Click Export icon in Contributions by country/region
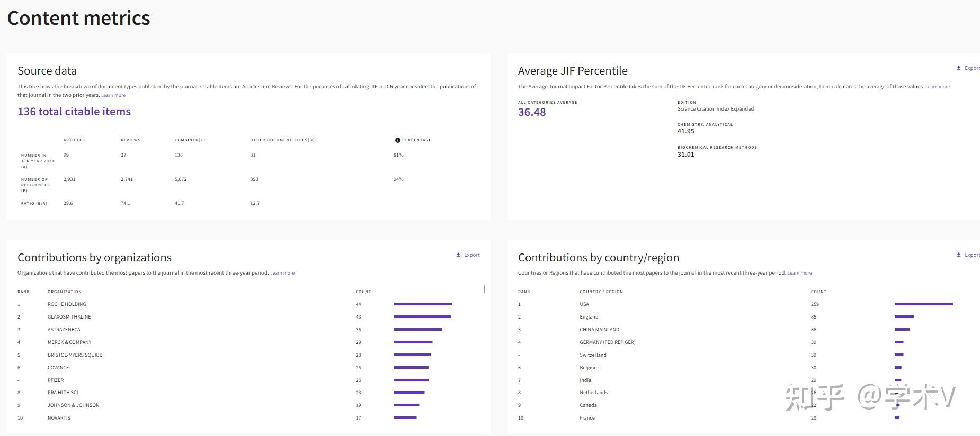This screenshot has height=436, width=980. [x=958, y=255]
